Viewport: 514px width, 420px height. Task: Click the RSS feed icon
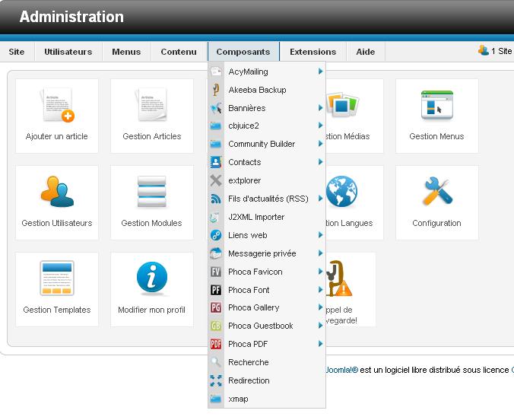[x=216, y=199]
